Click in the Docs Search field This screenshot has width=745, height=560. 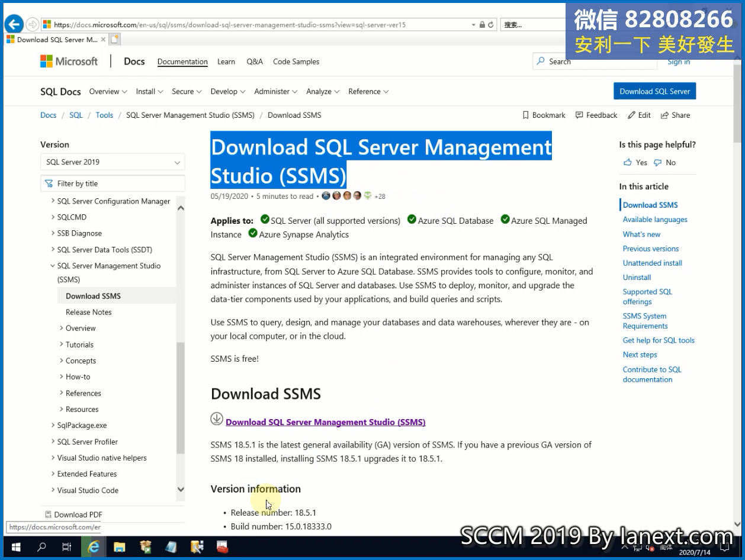(594, 61)
